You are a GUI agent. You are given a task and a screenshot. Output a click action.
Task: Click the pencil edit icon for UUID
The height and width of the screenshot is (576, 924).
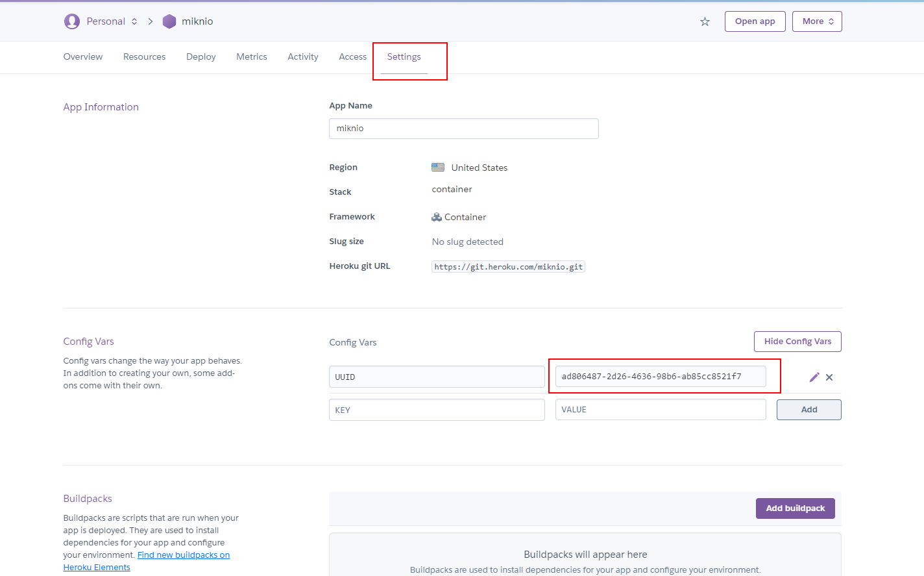tap(814, 377)
